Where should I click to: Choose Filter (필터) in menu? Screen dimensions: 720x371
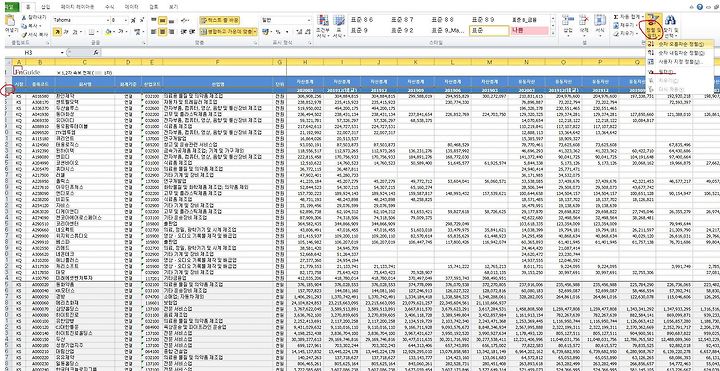tap(681, 71)
